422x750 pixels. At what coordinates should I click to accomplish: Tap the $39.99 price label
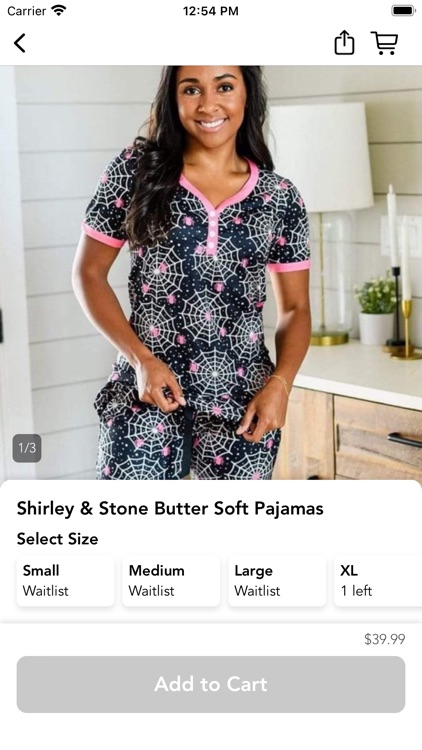point(385,639)
